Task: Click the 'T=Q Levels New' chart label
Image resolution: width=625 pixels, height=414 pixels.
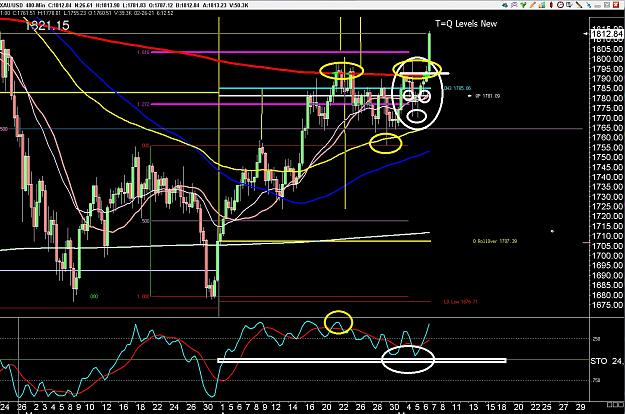Action: (466, 24)
